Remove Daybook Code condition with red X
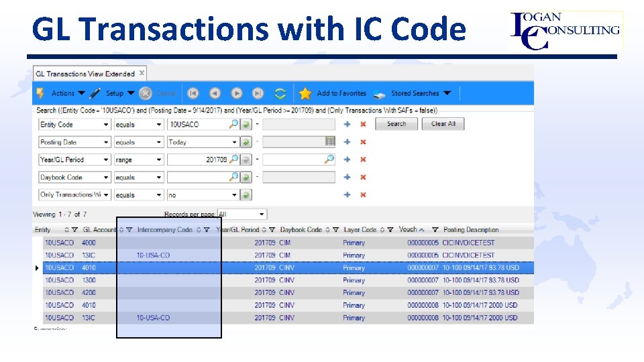Screen dimensions: 644x362 click(x=363, y=177)
